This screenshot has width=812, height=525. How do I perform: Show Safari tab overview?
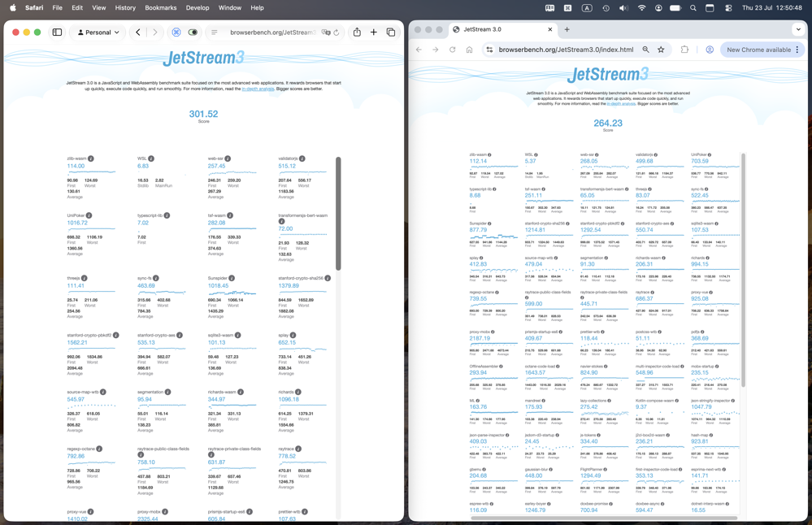tap(391, 32)
